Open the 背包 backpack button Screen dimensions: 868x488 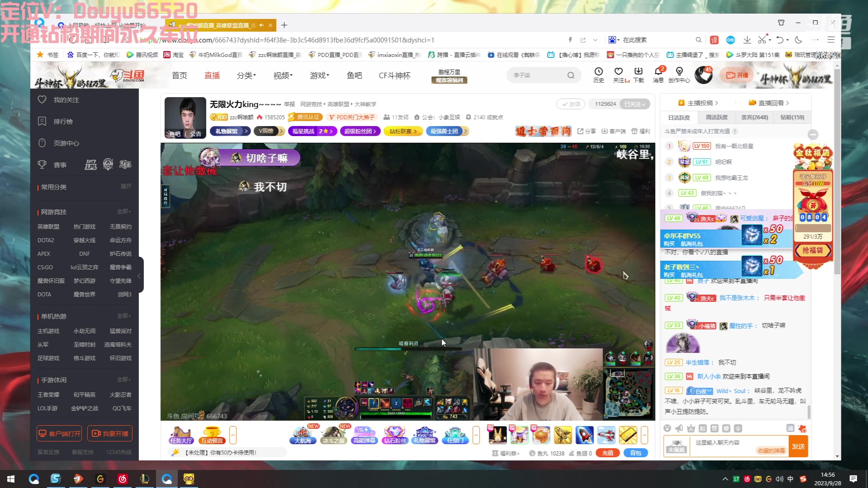[x=636, y=453]
